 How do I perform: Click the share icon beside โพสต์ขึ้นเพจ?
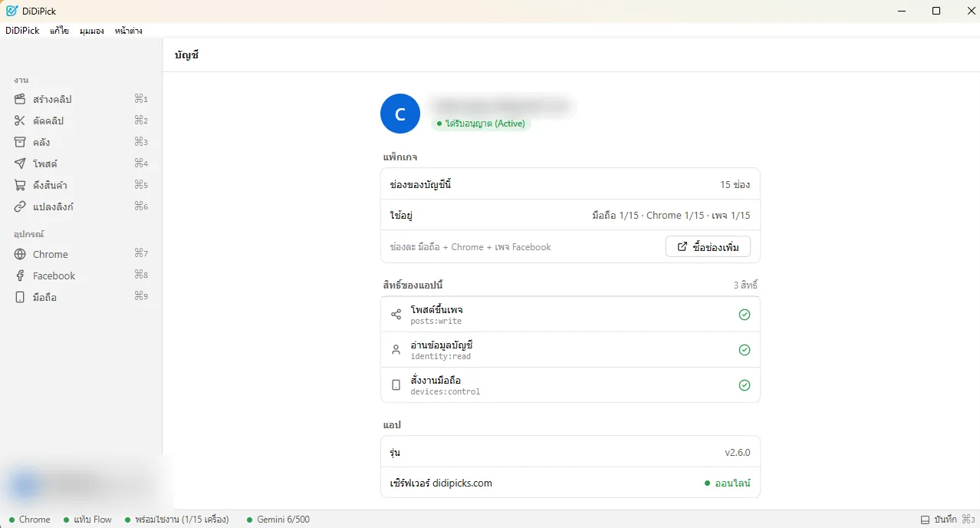coord(396,315)
